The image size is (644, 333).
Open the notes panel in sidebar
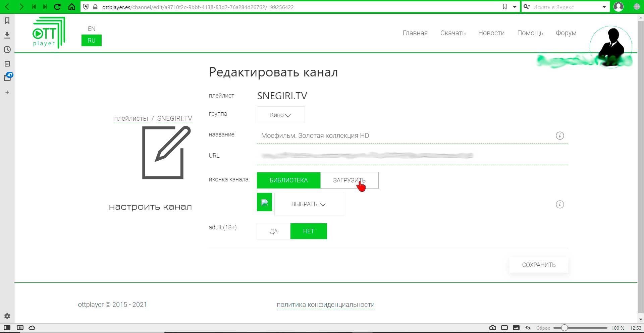tap(7, 64)
